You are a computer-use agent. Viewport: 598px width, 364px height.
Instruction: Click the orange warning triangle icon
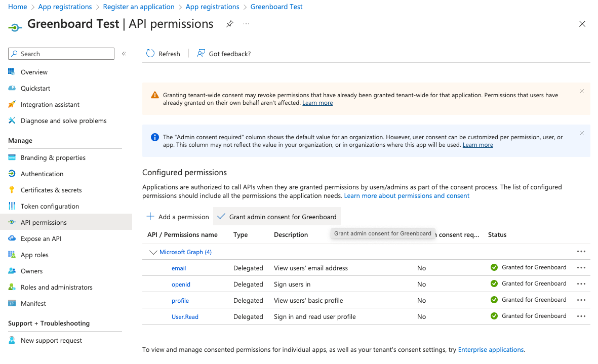[x=155, y=95]
